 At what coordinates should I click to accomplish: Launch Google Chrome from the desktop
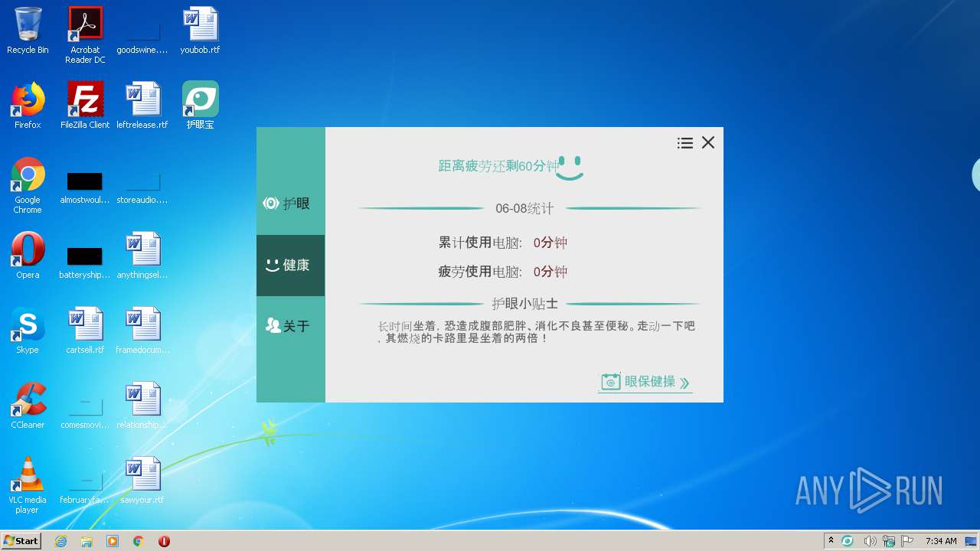click(x=28, y=185)
